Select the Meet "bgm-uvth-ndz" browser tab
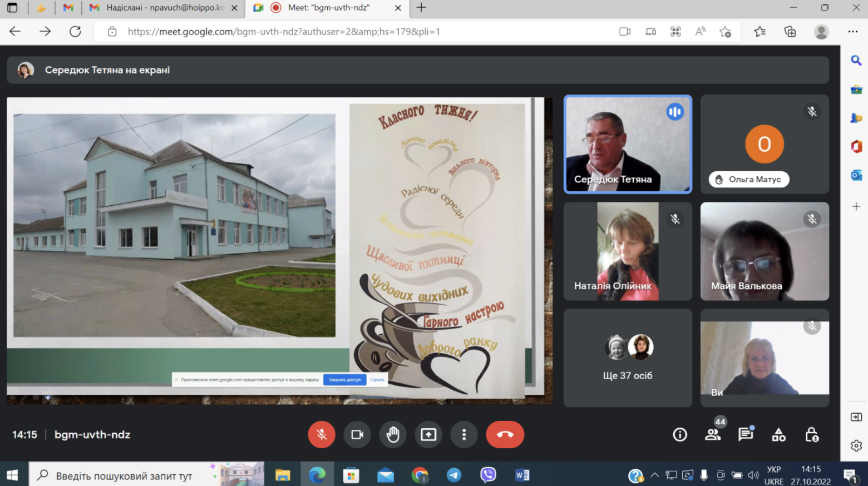The image size is (868, 486). point(328,8)
